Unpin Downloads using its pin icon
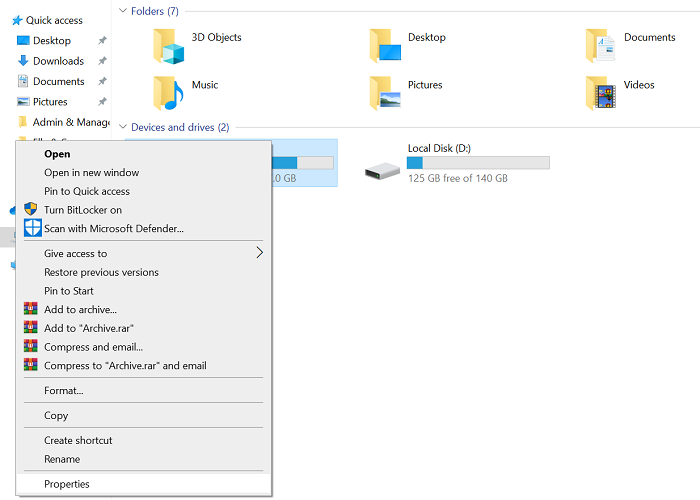The height and width of the screenshot is (500, 700). (x=102, y=61)
